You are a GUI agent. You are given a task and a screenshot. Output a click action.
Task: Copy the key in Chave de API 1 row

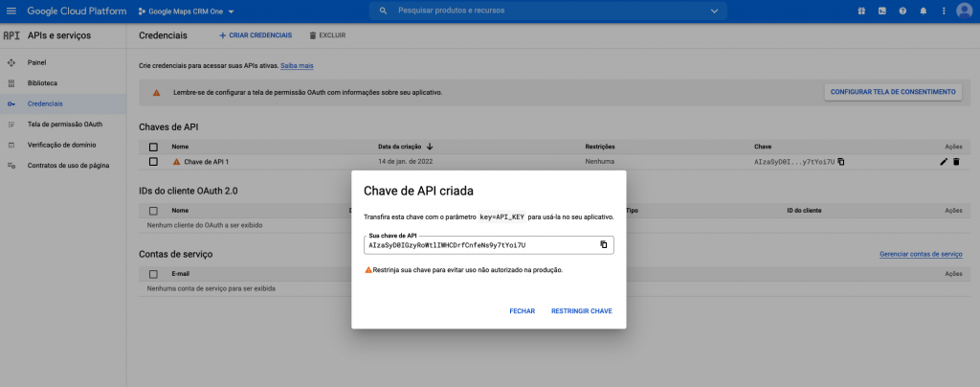[841, 162]
